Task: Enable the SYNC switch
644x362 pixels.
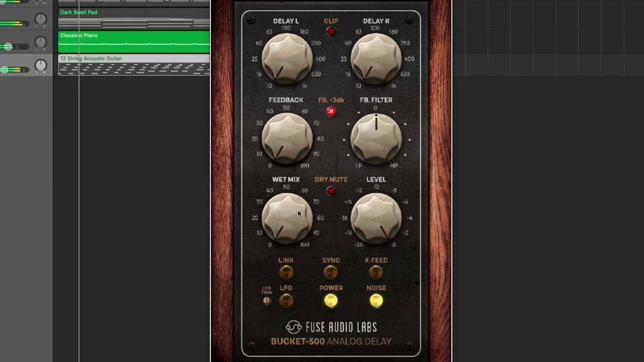Action: (331, 272)
